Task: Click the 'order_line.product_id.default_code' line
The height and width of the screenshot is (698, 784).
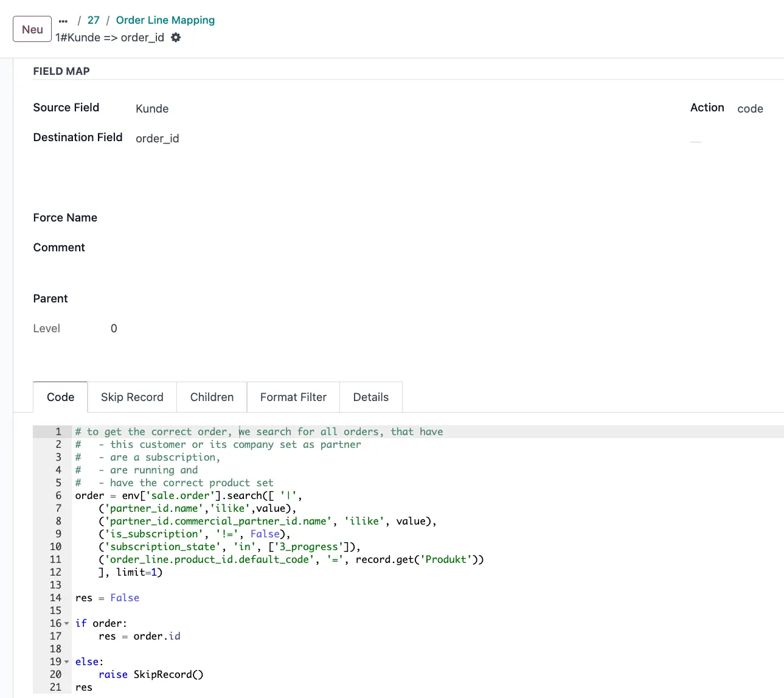Action: pos(291,559)
